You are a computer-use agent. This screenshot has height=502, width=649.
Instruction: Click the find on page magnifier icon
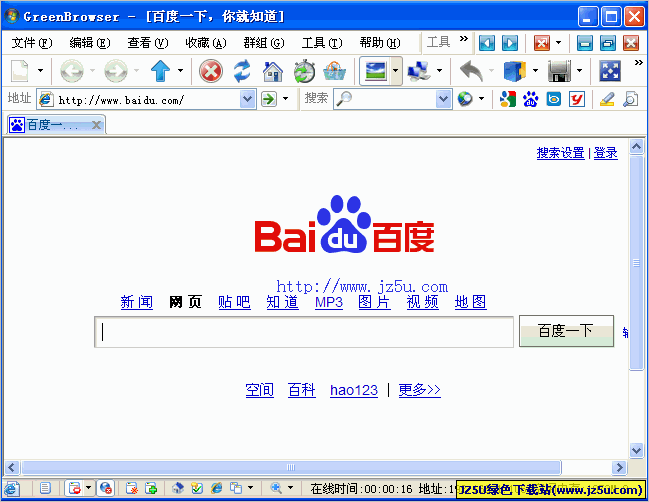coord(630,99)
